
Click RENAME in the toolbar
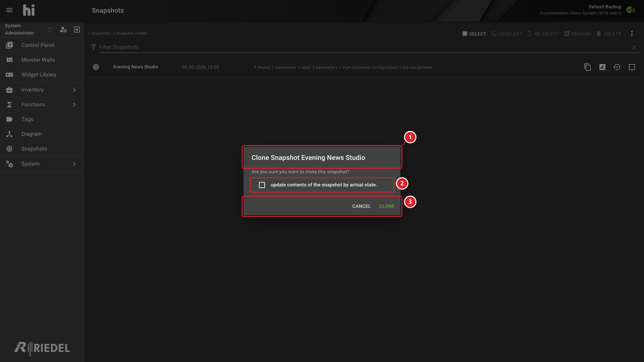[578, 34]
